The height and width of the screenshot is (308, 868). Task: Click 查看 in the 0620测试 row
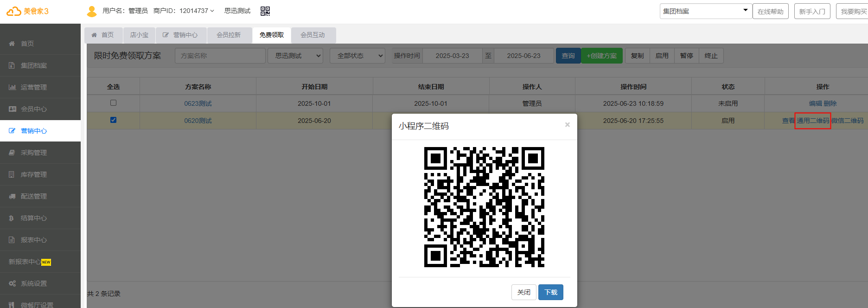tap(789, 121)
